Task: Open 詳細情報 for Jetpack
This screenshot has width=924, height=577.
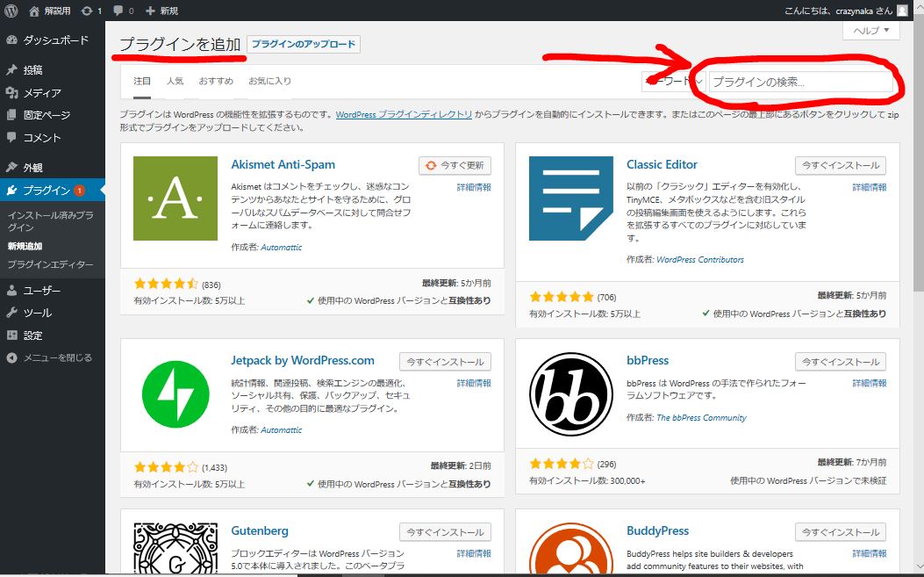Action: [x=474, y=384]
